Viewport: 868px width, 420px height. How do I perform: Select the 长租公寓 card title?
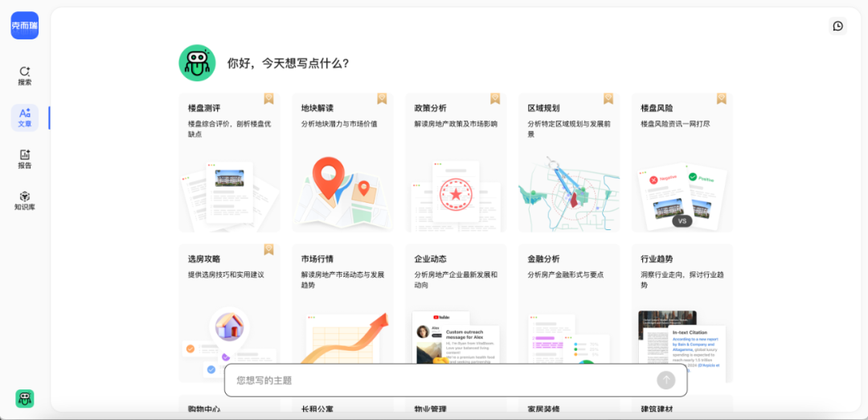[317, 409]
